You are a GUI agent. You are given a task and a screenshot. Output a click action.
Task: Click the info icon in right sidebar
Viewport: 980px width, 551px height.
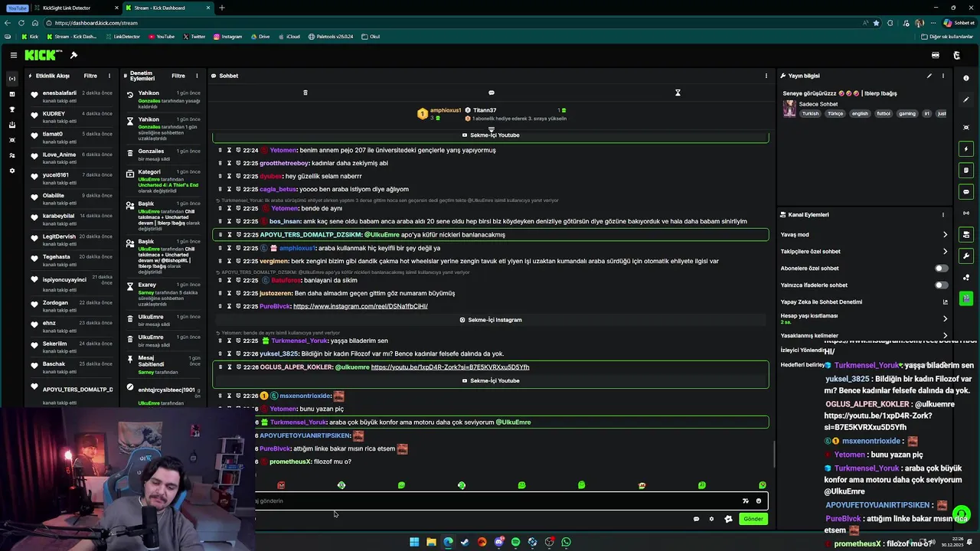pos(966,78)
